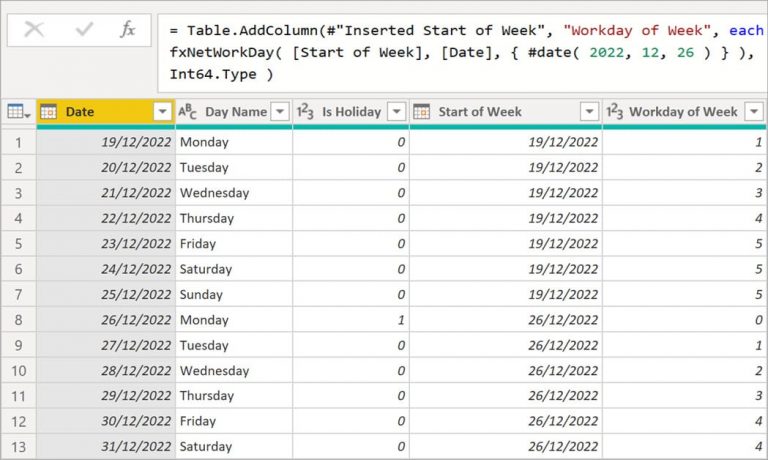Confirm the formula with the checkmark icon
The height and width of the screenshot is (460, 768).
click(84, 29)
